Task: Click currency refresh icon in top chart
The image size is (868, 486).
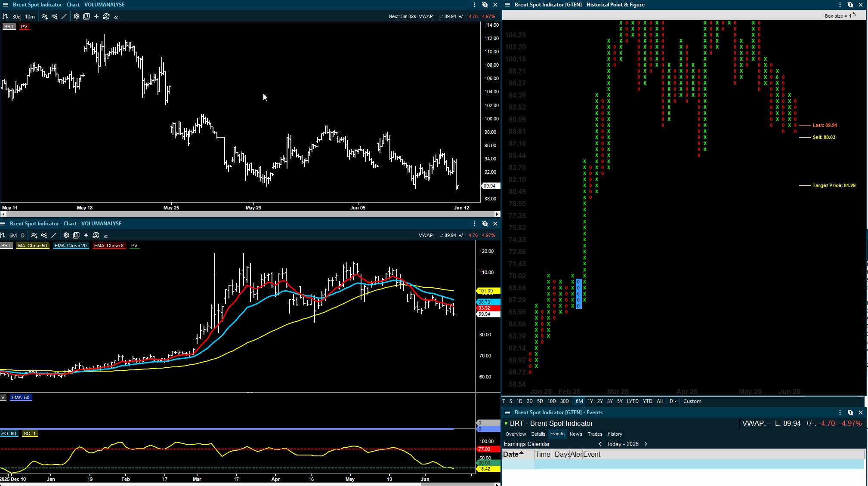Action: (x=106, y=16)
